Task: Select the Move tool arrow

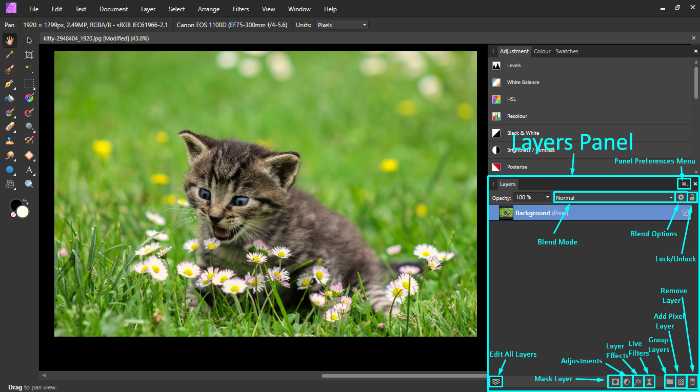Action: pyautogui.click(x=29, y=40)
